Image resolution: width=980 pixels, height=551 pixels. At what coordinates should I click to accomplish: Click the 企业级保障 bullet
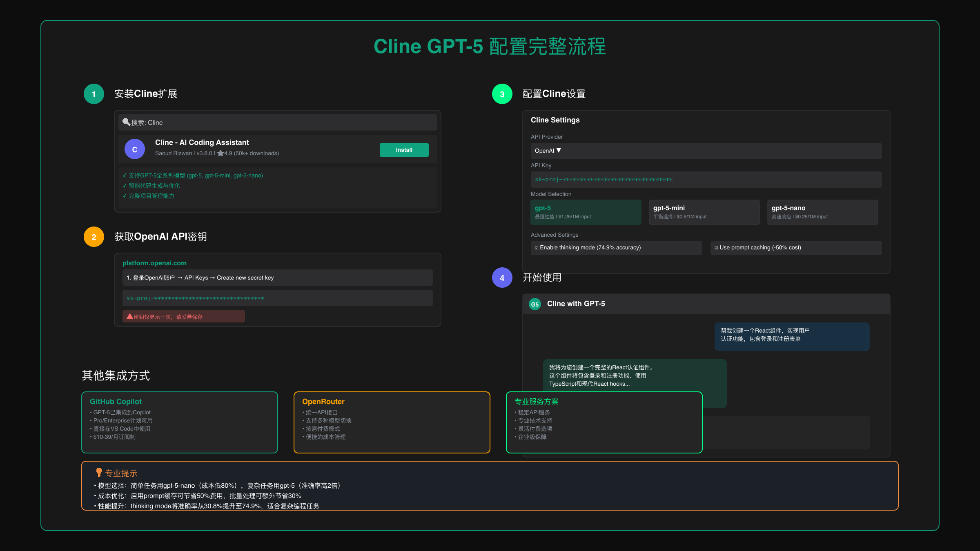point(530,437)
